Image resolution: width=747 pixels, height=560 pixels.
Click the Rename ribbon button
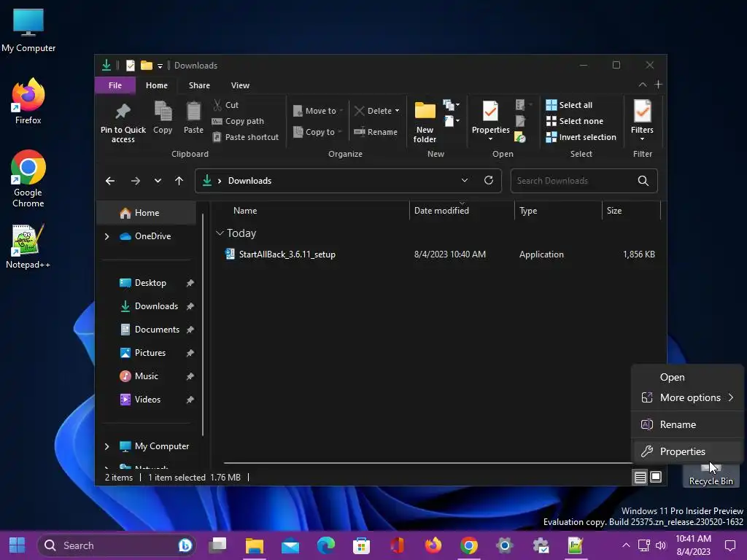376,132
